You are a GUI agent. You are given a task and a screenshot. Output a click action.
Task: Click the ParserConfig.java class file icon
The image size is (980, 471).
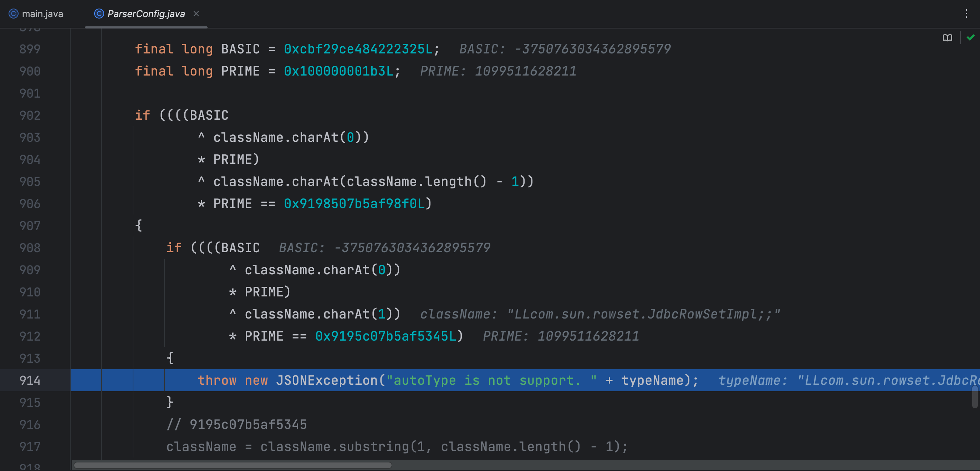point(99,14)
